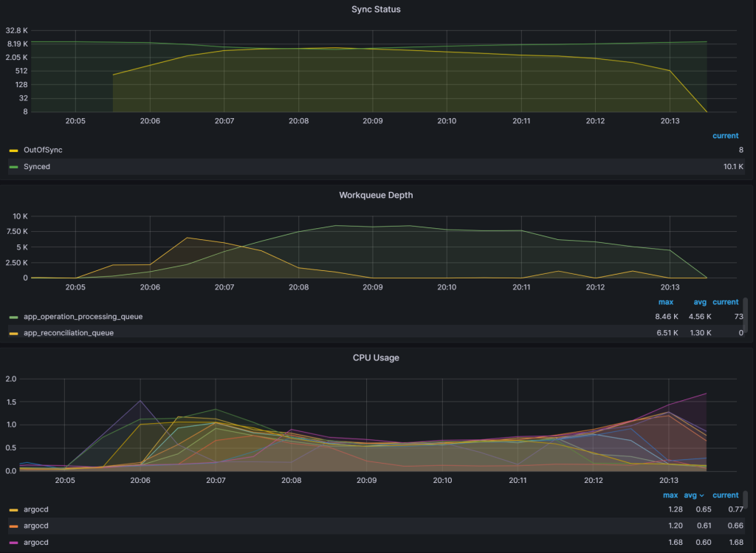The height and width of the screenshot is (553, 756).
Task: Sort the Workqueue Depth legend by max
Action: [666, 302]
